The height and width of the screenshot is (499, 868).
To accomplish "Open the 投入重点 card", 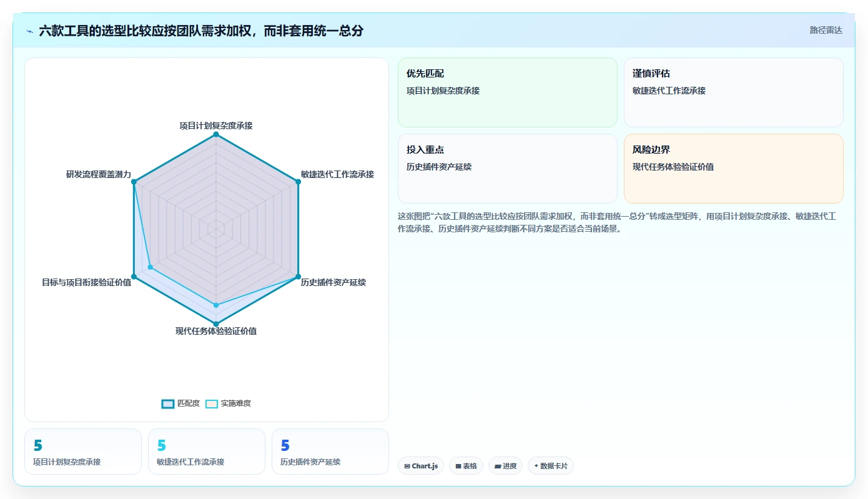I will [508, 169].
